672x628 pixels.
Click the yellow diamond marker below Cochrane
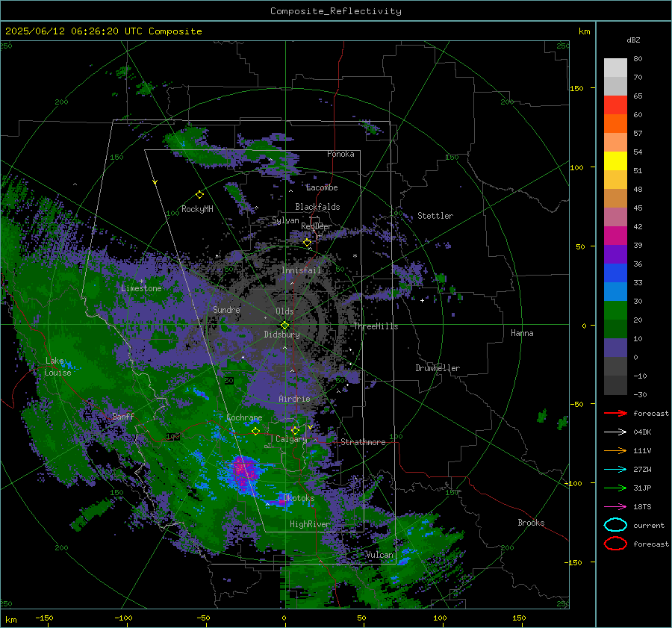click(255, 431)
